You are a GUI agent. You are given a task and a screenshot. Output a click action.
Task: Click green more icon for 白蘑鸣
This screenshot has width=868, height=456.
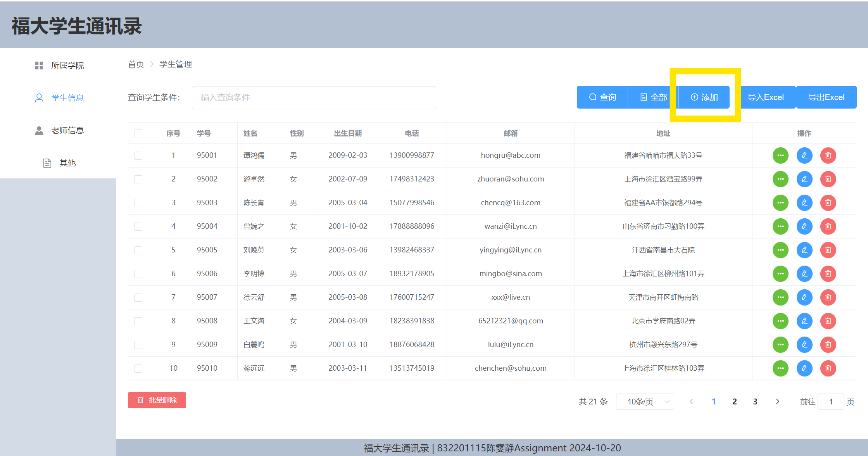[780, 345]
